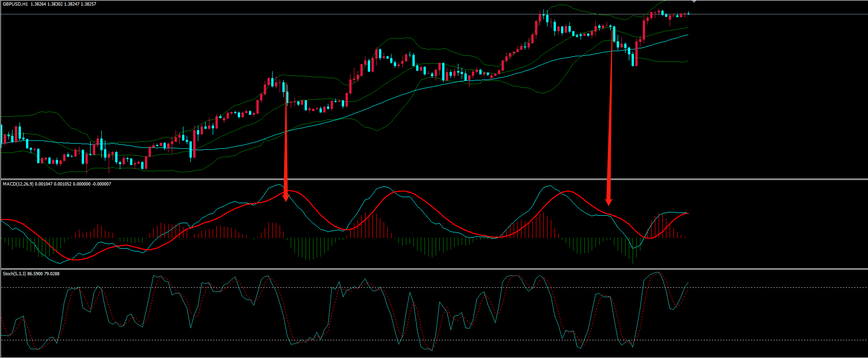The image size is (868, 358).
Task: Click lower Bollinger band's right end
Action: pos(687,61)
